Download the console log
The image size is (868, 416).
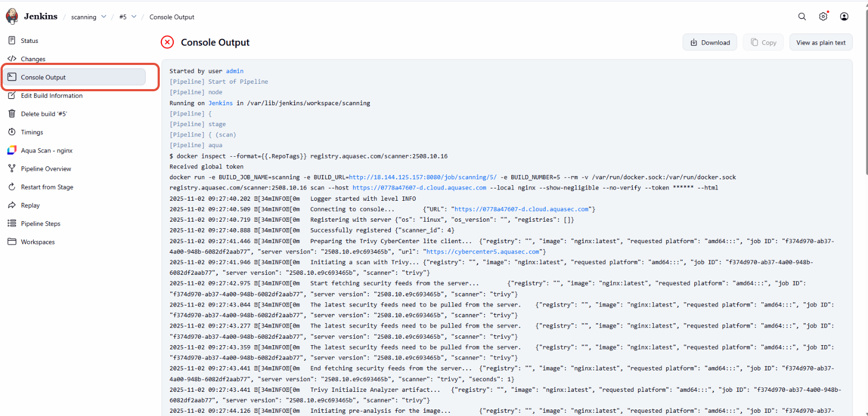(x=710, y=42)
